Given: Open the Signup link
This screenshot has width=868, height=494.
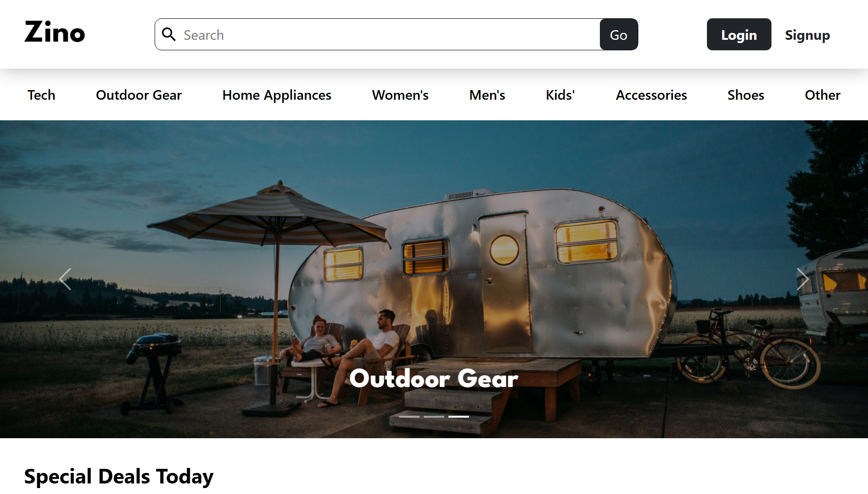Looking at the screenshot, I should click(807, 35).
